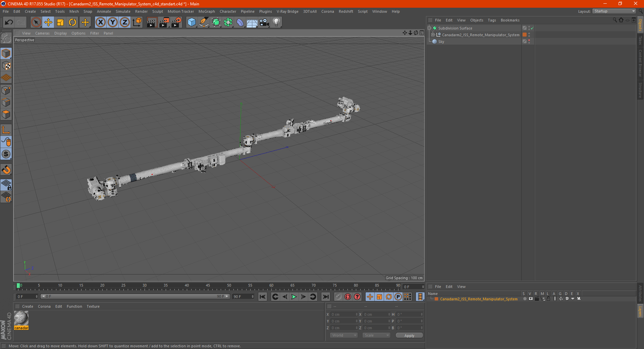Open the spline Pen tool
The image size is (644, 349).
point(204,22)
